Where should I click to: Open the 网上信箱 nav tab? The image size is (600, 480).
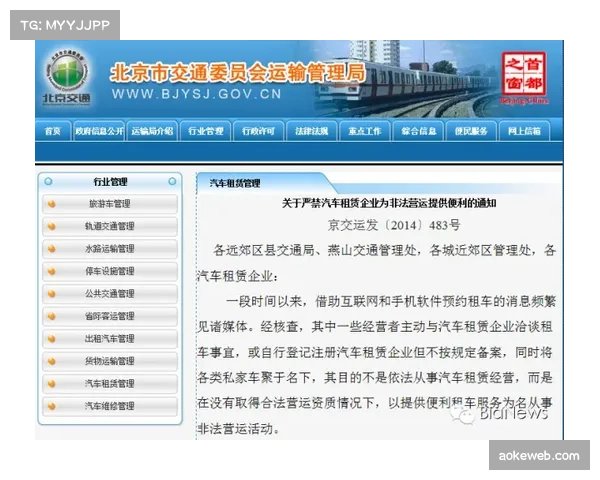[525, 131]
